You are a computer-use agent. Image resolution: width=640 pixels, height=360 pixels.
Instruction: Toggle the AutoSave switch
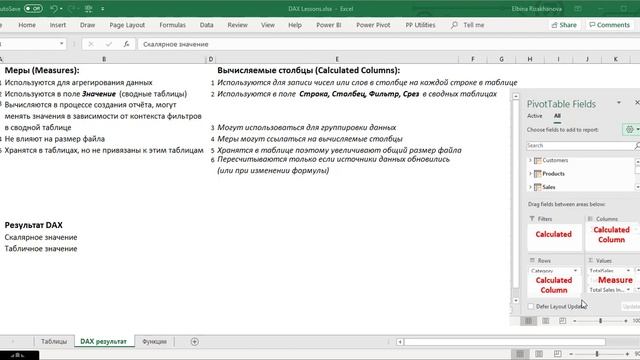33,9
